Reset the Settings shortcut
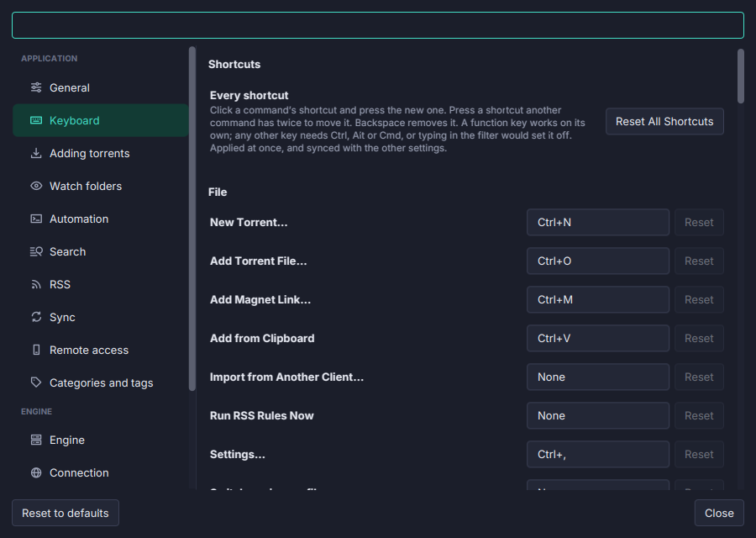Image resolution: width=756 pixels, height=538 pixels. 699,454
